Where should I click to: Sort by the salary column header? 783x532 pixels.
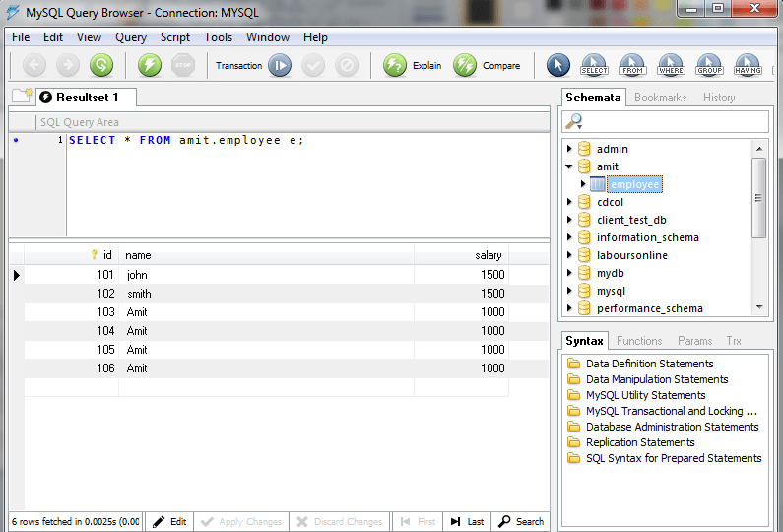(x=461, y=255)
